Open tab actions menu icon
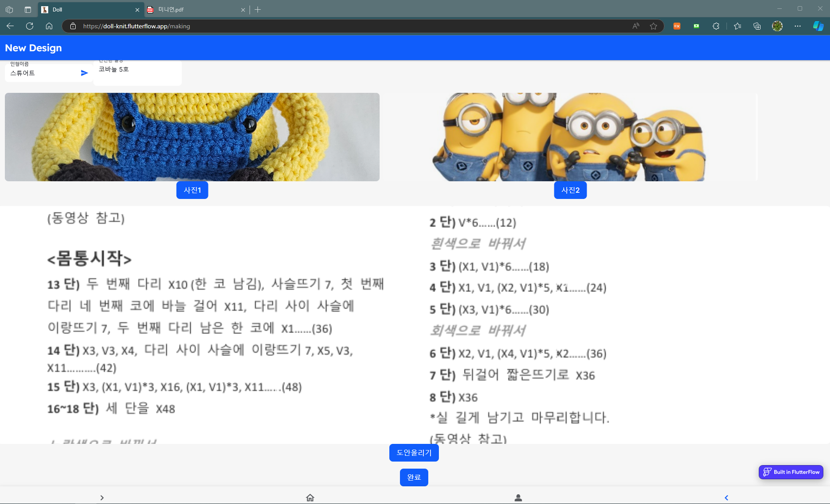The width and height of the screenshot is (830, 504). point(28,9)
